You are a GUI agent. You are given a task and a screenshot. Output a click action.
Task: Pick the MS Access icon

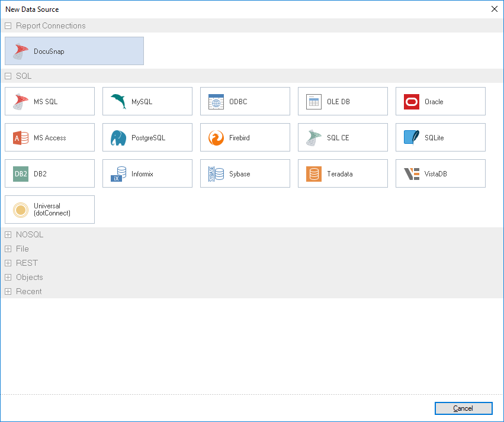click(21, 138)
